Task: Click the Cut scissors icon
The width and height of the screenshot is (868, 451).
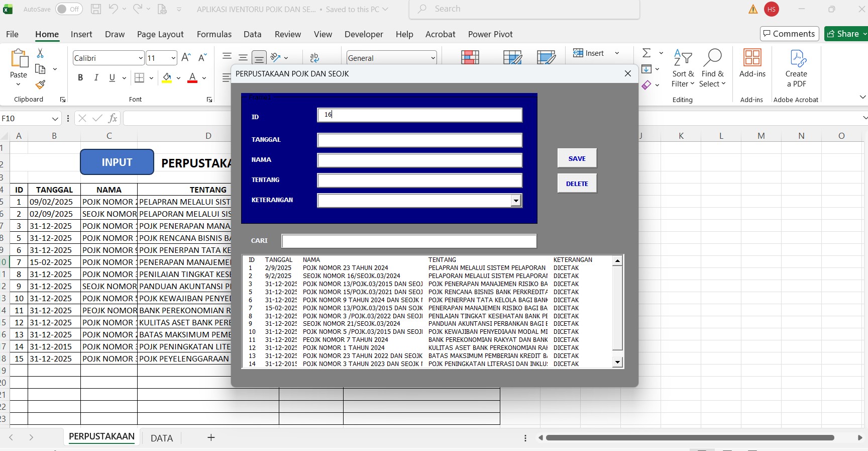Action: pos(40,53)
